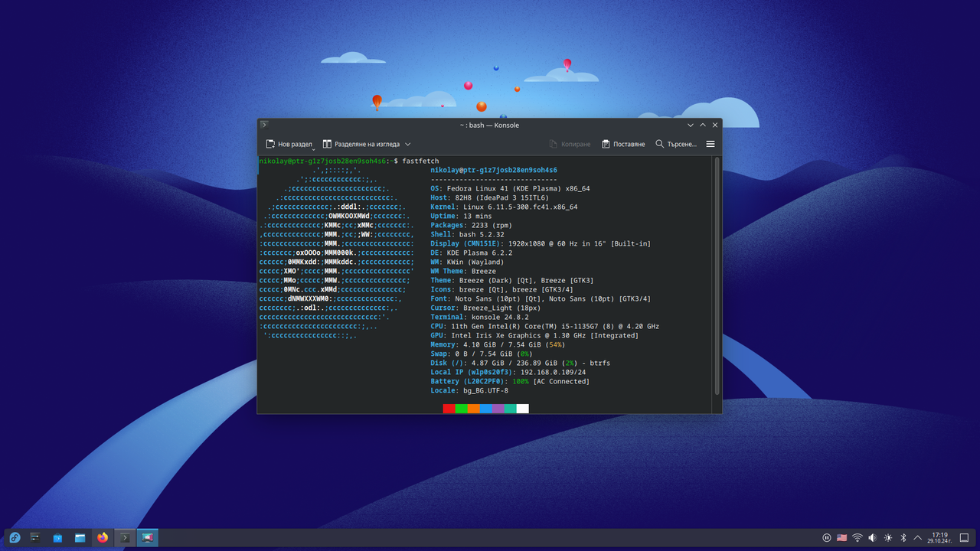The width and height of the screenshot is (980, 551).
Task: Click the "WM: KWin (Wayland)" line
Action: (467, 262)
